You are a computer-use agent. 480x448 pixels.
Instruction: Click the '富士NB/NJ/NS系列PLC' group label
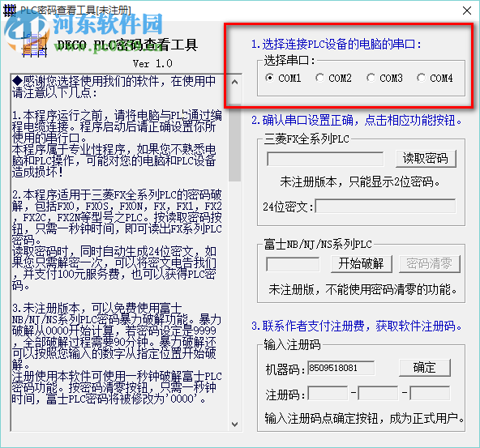tap(318, 245)
